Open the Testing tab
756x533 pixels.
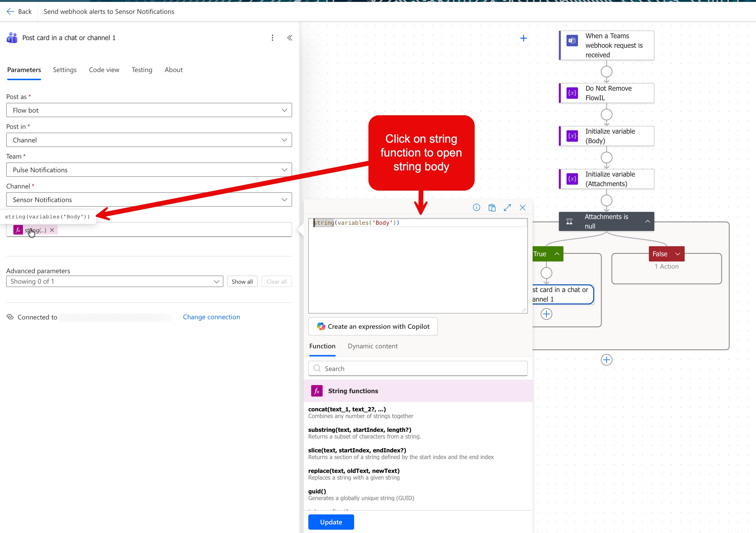pyautogui.click(x=142, y=70)
